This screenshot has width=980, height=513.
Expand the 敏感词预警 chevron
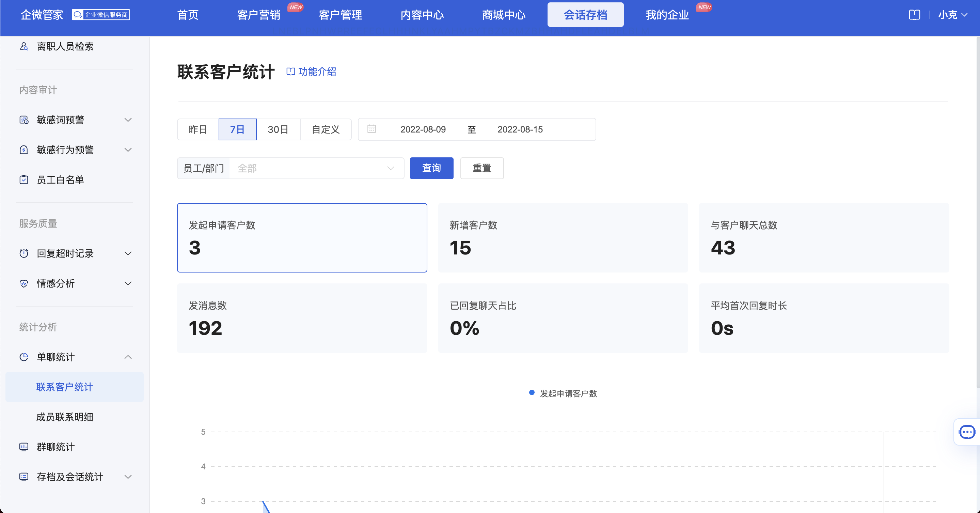128,120
